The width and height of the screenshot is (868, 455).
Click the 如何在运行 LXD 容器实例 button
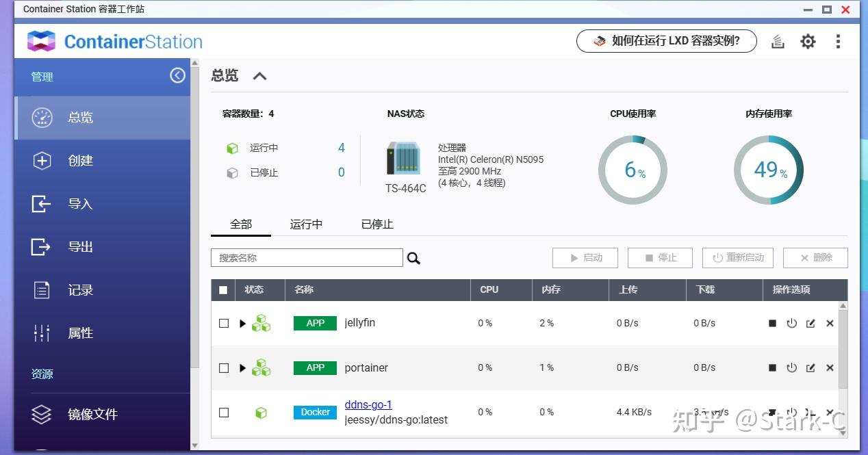666,41
